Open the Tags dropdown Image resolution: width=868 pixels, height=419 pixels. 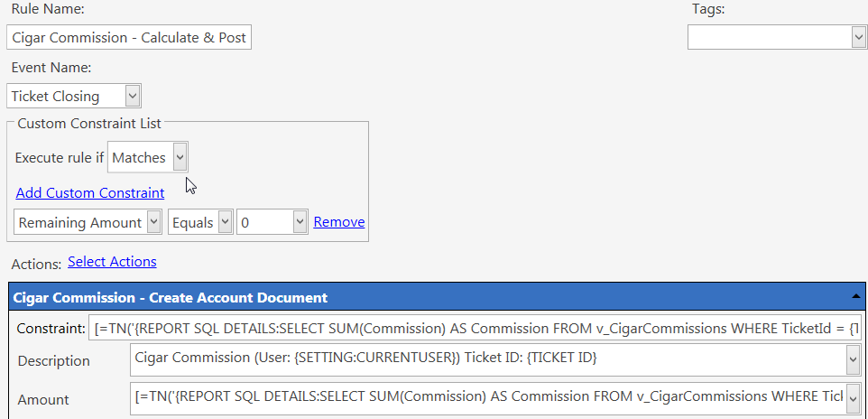(858, 37)
